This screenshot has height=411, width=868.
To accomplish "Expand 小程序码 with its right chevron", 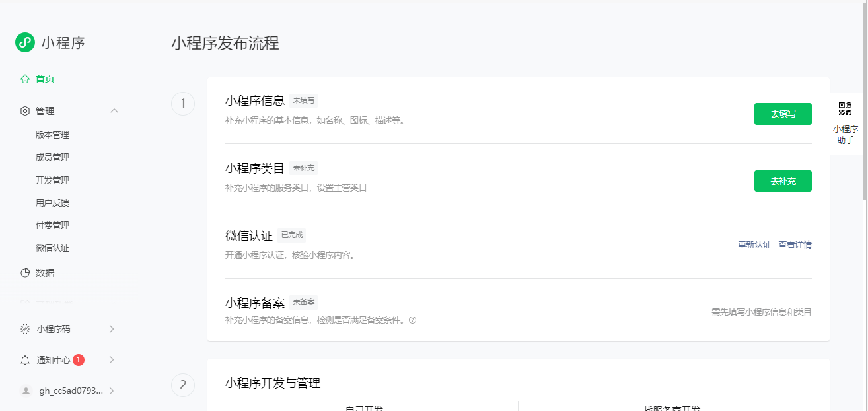I will tap(112, 329).
